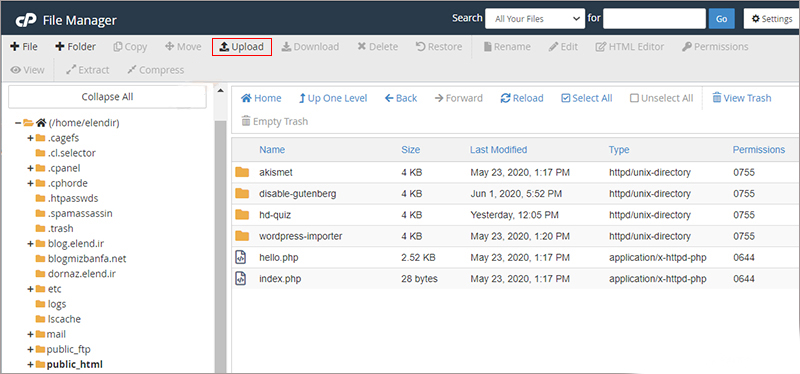Image resolution: width=800 pixels, height=374 pixels.
Task: Expand the .cagefs folder node
Action: pos(30,138)
